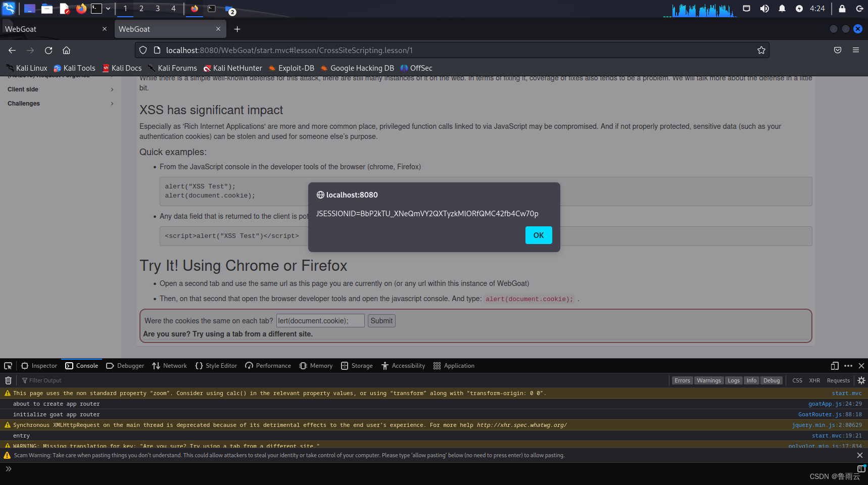Image resolution: width=868 pixels, height=485 pixels.
Task: Toggle the Debug console filter
Action: [771, 380]
